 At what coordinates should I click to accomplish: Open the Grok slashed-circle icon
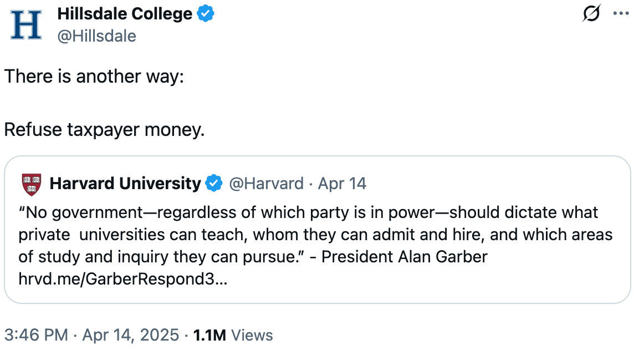pyautogui.click(x=591, y=13)
